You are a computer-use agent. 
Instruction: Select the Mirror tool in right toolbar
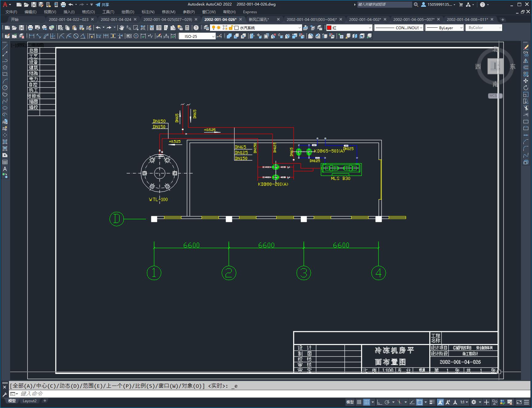click(x=526, y=61)
